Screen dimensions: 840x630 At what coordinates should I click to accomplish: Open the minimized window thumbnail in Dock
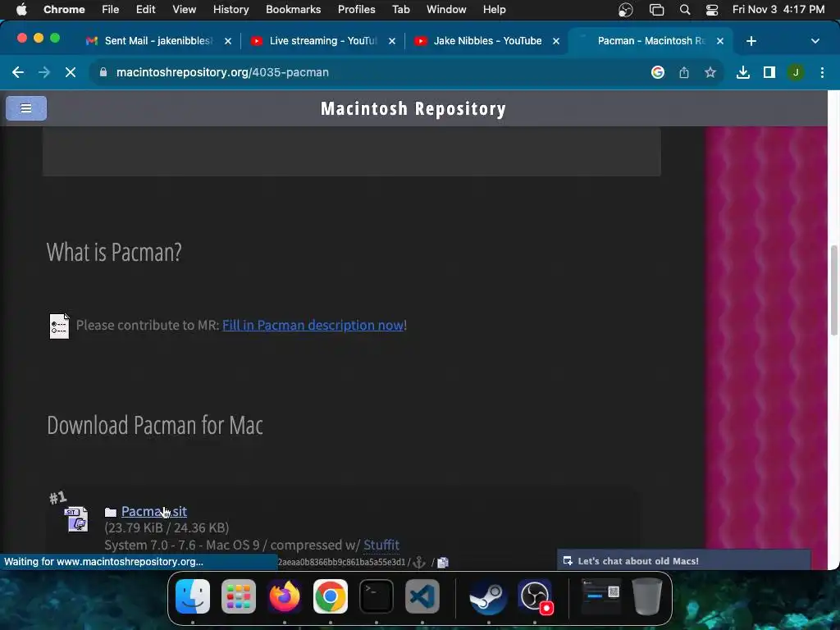pos(601,596)
